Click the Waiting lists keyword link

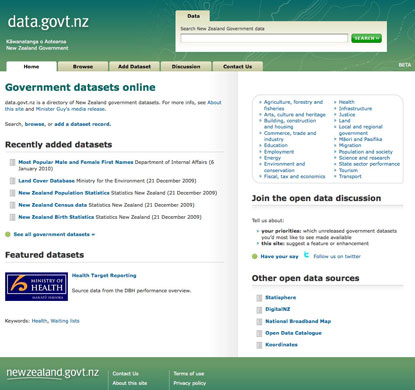(x=65, y=321)
